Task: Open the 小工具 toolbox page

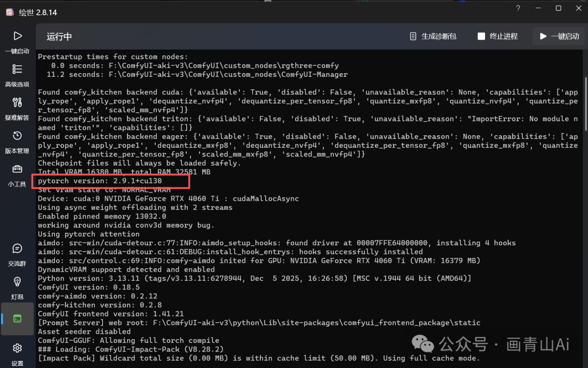Action: click(x=17, y=174)
